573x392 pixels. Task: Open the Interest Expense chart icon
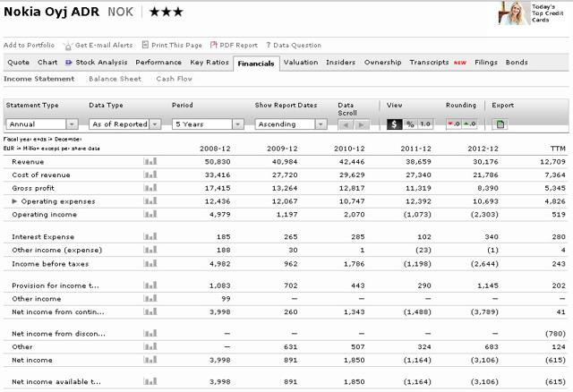(x=150, y=236)
